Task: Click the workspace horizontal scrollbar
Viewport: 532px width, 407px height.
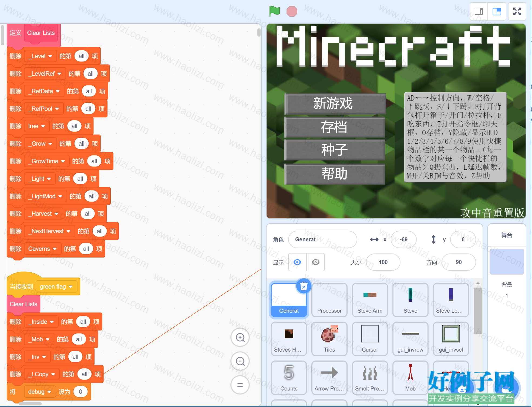Action: tap(30, 403)
